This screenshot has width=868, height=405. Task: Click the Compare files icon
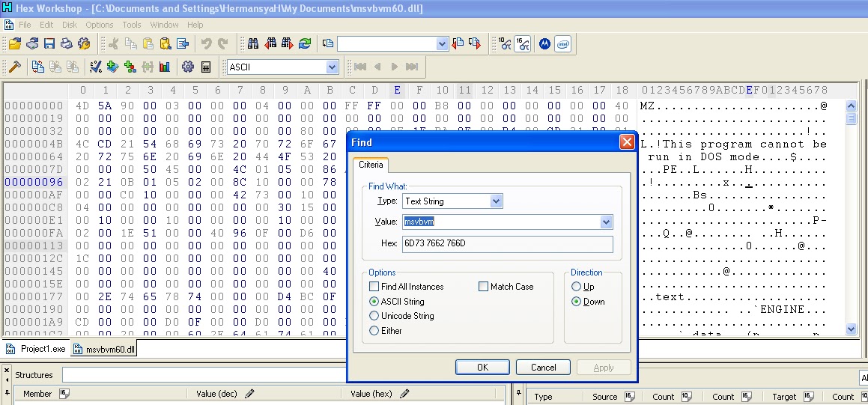click(x=37, y=67)
